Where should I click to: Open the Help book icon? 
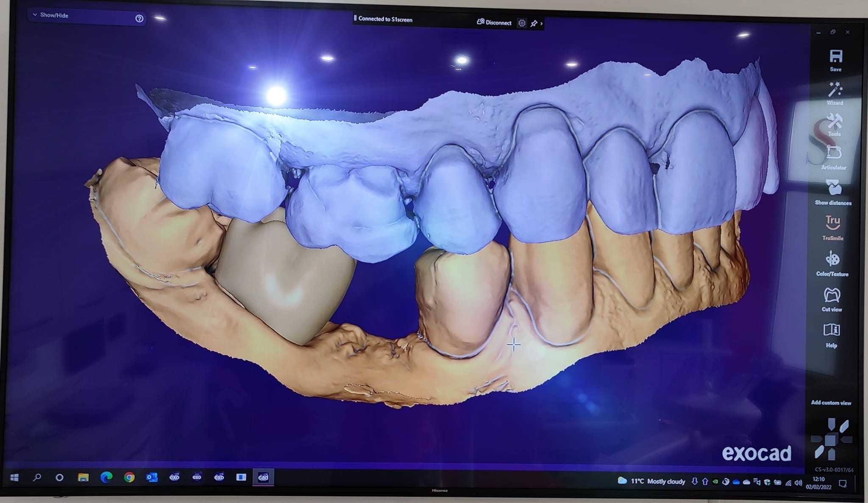(x=832, y=330)
